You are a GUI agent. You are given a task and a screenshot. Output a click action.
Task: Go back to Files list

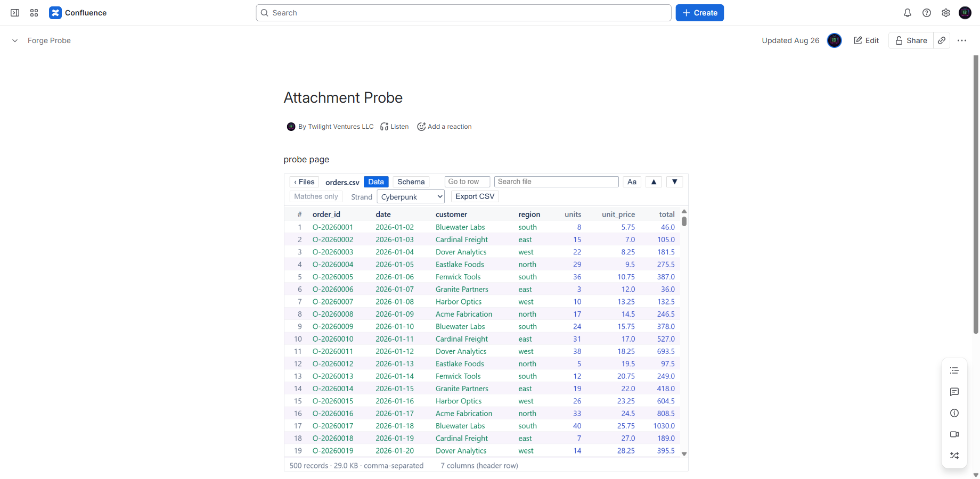(x=304, y=182)
